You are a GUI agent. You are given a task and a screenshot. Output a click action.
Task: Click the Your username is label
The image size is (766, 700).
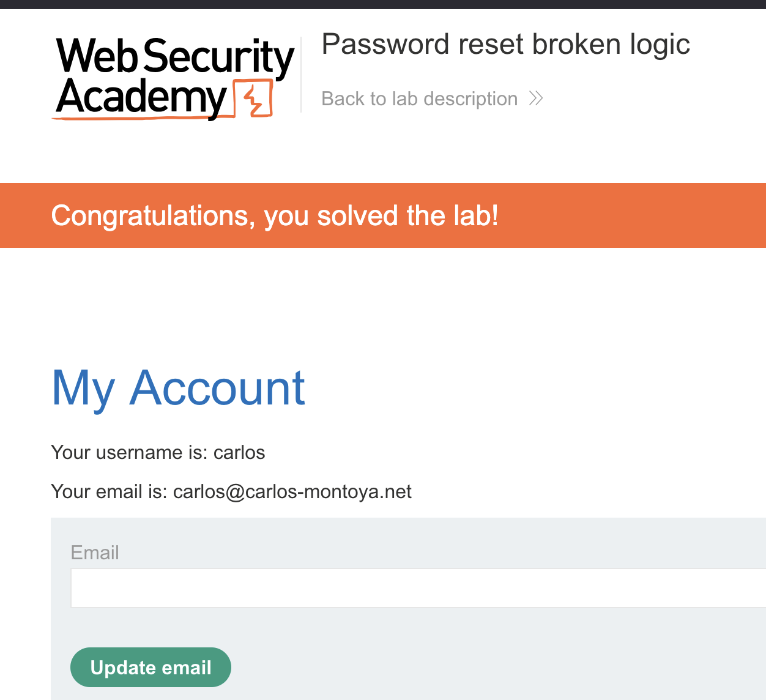pyautogui.click(x=130, y=453)
